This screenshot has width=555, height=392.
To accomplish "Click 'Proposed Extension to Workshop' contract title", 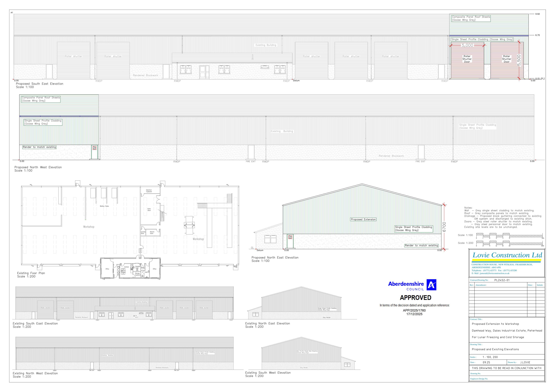I will tap(495, 324).
